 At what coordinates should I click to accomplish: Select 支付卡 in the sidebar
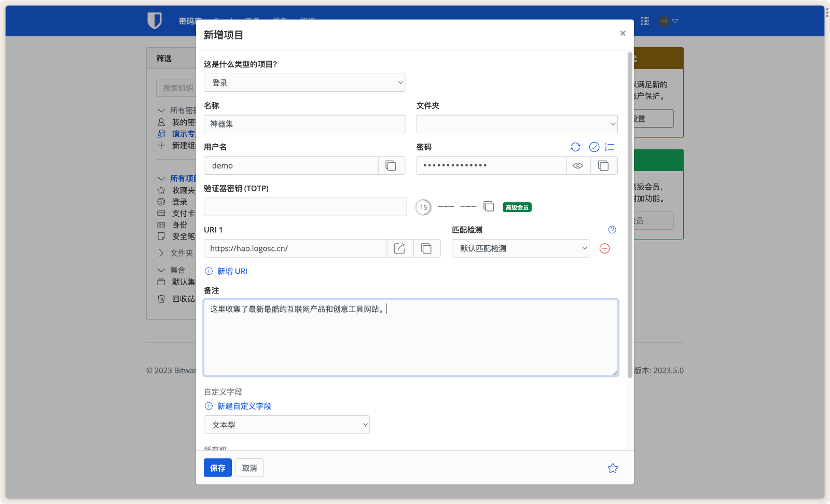pos(183,213)
